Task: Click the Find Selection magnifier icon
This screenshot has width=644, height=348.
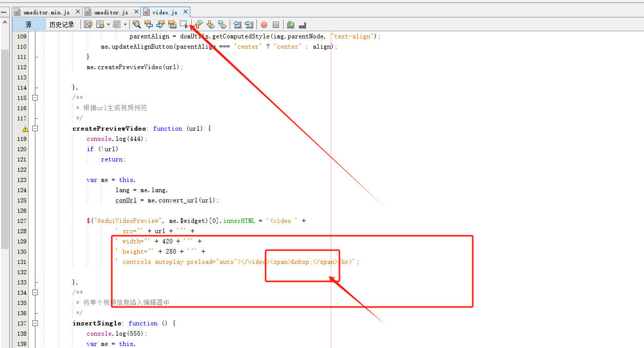Action: pos(137,25)
